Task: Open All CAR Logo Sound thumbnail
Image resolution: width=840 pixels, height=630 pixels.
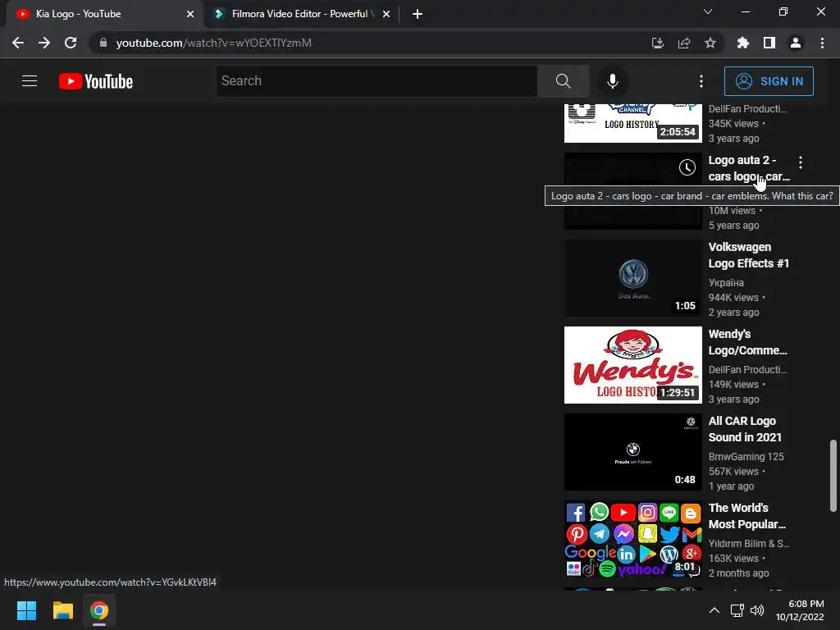Action: point(632,452)
